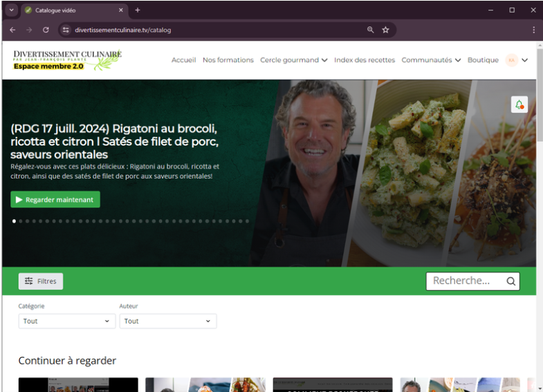Click the page vertical scrollbar
Image resolution: width=543 pixels, height=392 pixels.
point(540,95)
